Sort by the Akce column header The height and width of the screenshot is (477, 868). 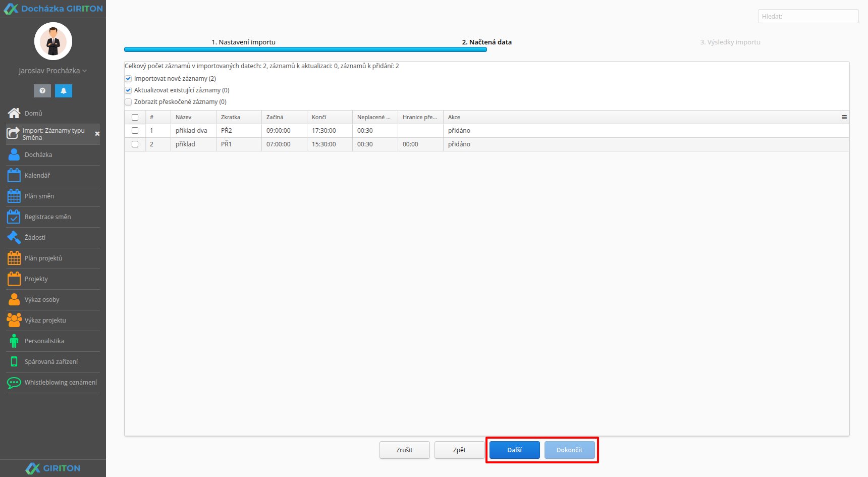coord(641,117)
